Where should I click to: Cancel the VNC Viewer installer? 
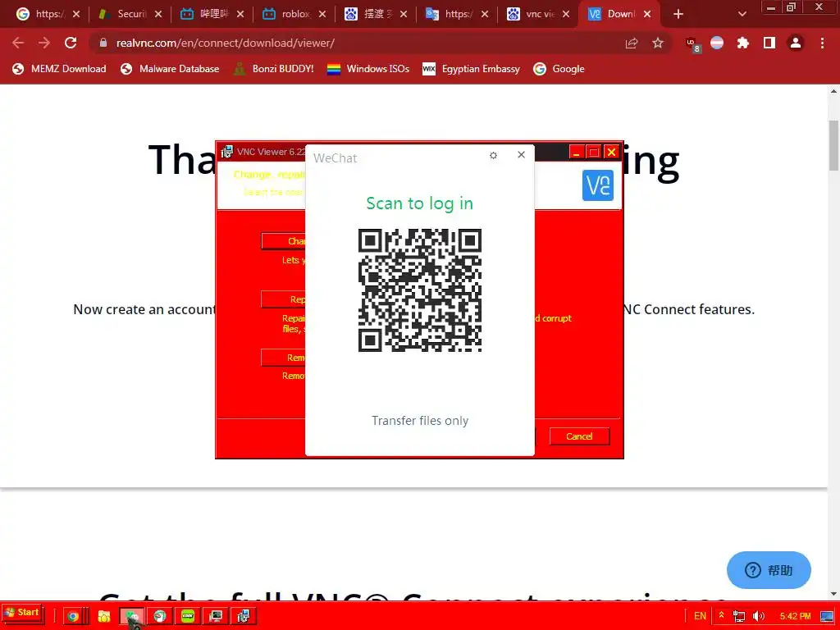pos(579,436)
